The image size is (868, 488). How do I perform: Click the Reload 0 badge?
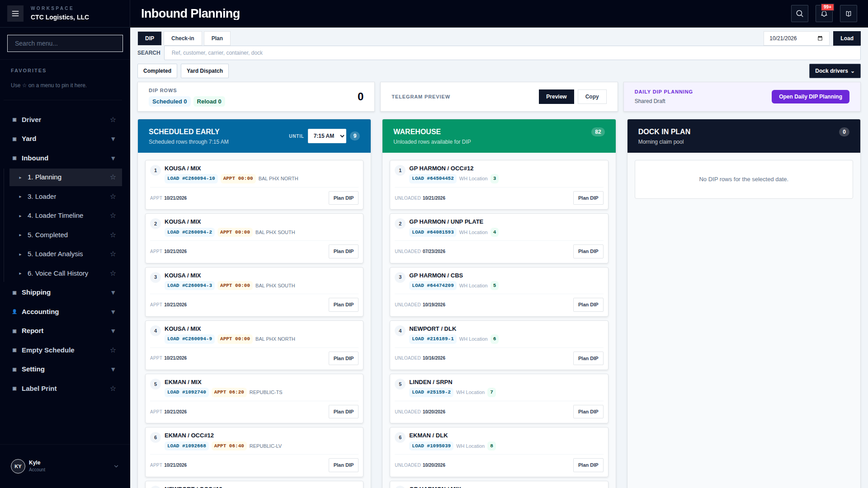pos(209,102)
